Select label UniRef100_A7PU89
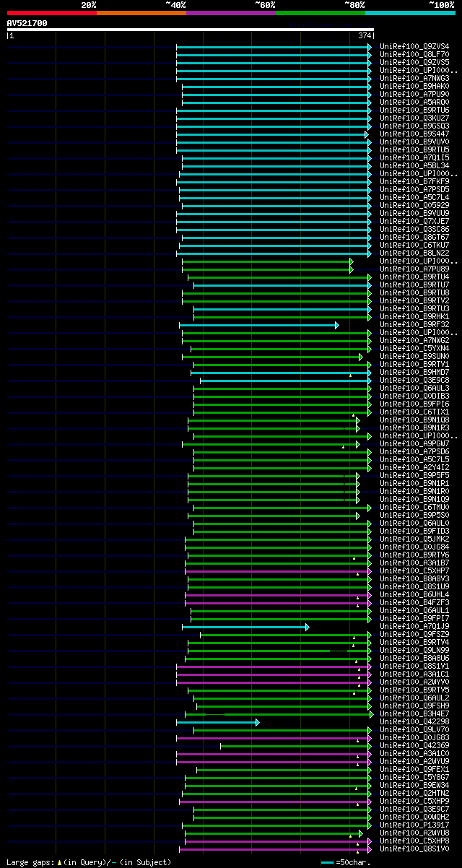462x868 pixels. click(x=414, y=269)
